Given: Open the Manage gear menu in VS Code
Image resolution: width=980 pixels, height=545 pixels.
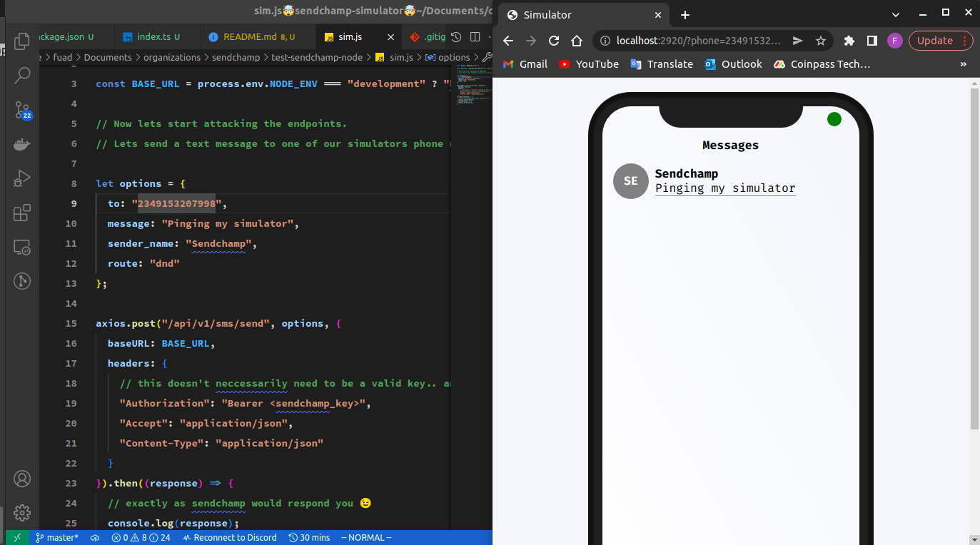Looking at the screenshot, I should click(22, 512).
